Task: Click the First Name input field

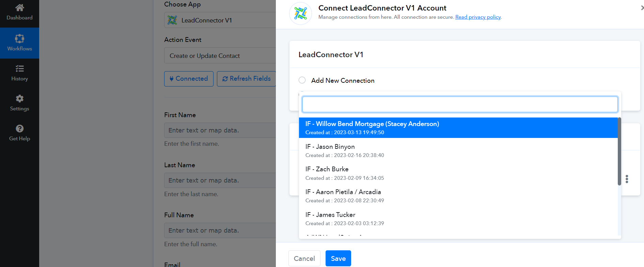Action: click(x=220, y=130)
